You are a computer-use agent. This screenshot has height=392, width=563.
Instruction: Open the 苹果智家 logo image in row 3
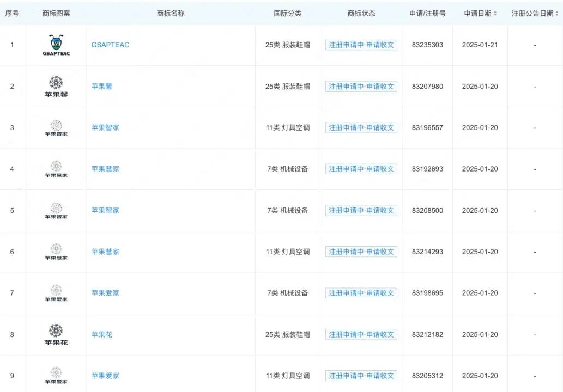(56, 127)
